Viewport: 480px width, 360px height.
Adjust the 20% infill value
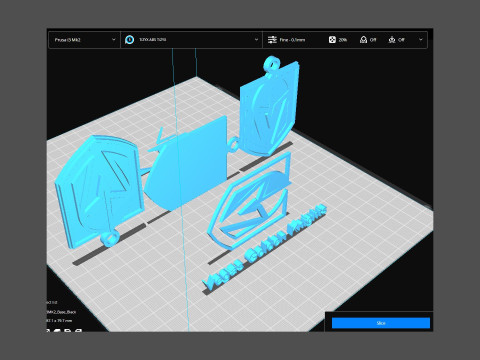pos(343,40)
